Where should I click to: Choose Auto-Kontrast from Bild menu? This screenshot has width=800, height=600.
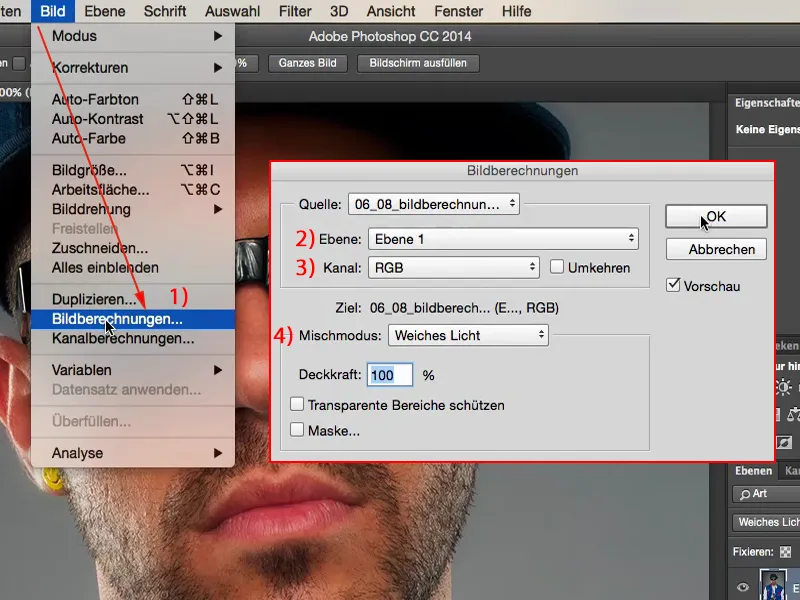coord(133,119)
